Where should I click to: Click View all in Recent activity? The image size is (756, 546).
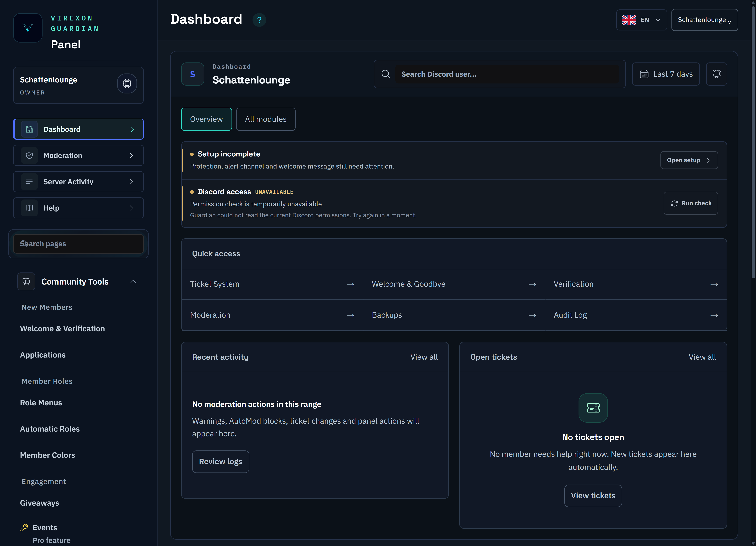[424, 357]
